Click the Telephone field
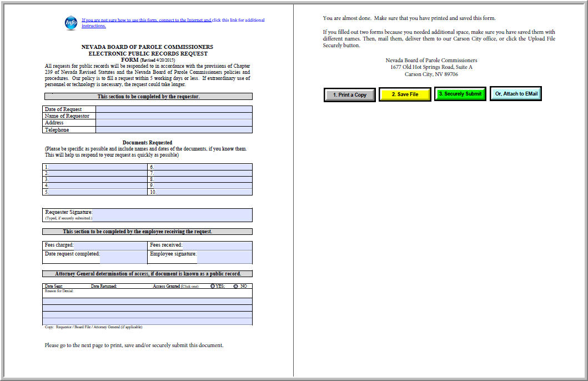 172,129
